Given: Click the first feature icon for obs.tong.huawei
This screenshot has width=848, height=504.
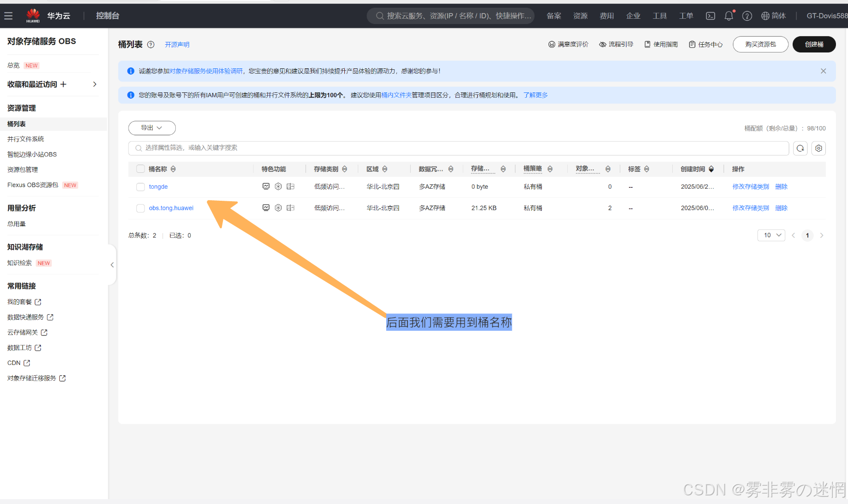Looking at the screenshot, I should point(266,208).
